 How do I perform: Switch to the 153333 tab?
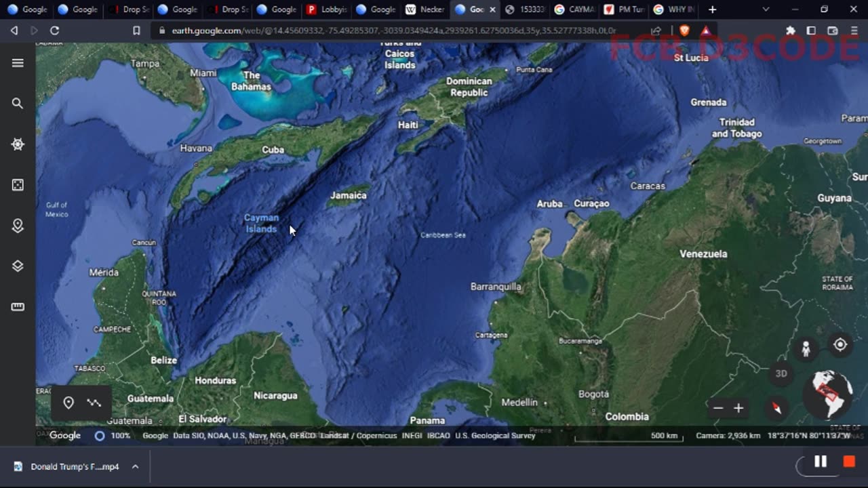[x=524, y=9]
